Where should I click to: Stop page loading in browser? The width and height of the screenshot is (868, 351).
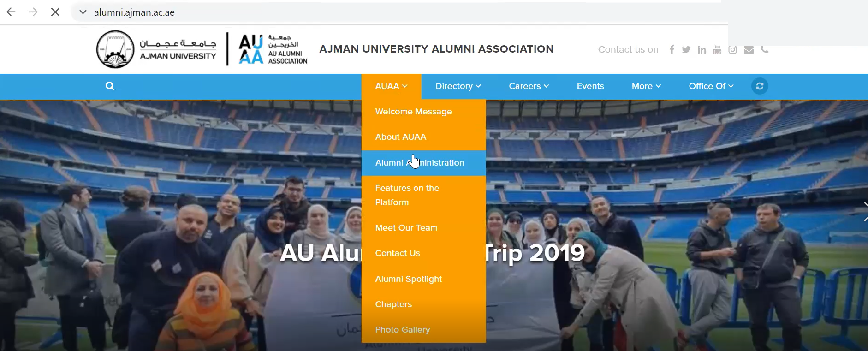[55, 12]
